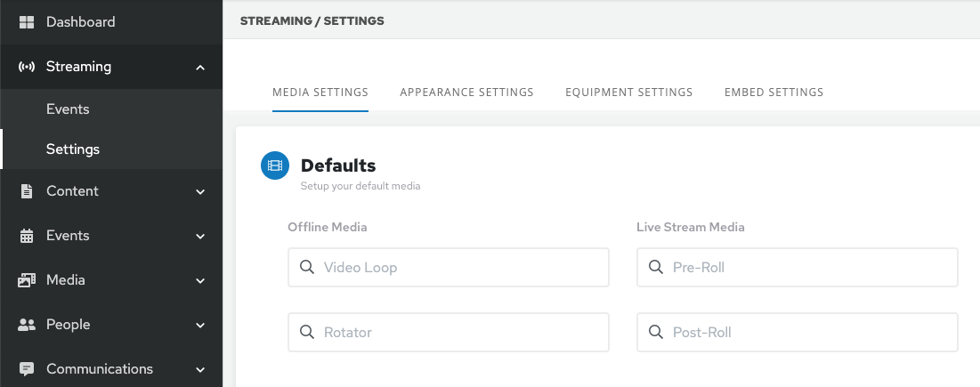Open the Equipment Settings tab
Viewport: 980px width, 387px height.
(x=628, y=93)
